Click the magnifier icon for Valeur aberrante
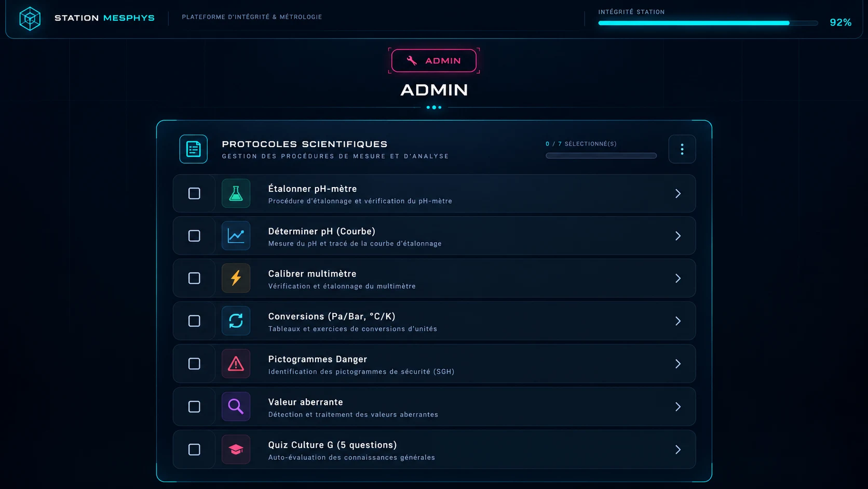The image size is (868, 489). 236,406
